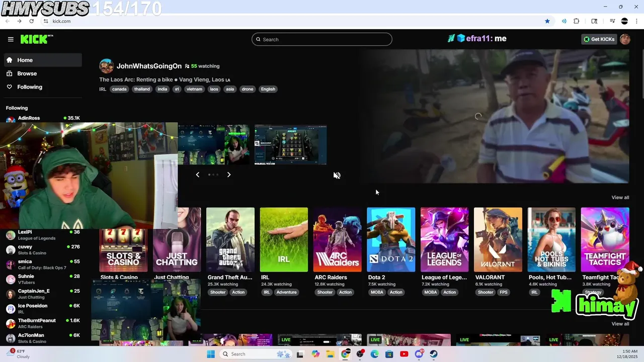Open AdinRoss in Following list
The image size is (644, 362).
43,119
